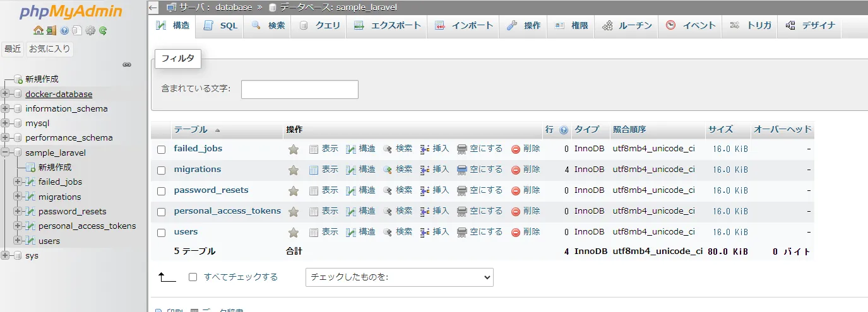The image size is (868, 312).
Task: Tick the すべてチェックする checkbox
Action: pos(193,277)
